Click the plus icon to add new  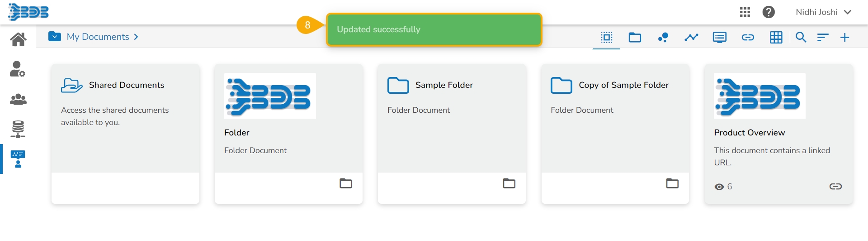point(844,37)
